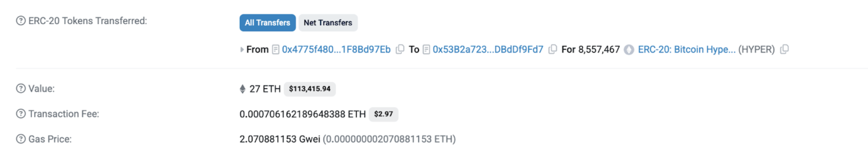Click the Gas Price help icon
Screen dimensions: 868x167
click(21, 139)
